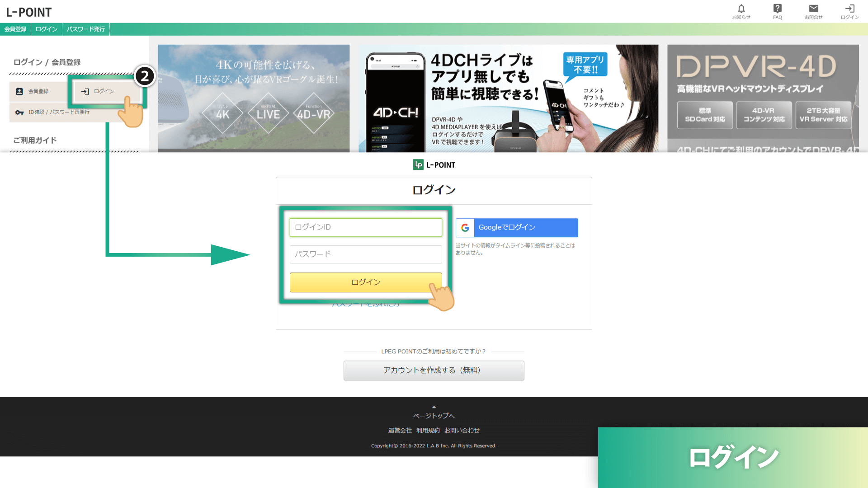Click the ログイン icon in top-right header
This screenshot has width=868, height=488.
click(x=849, y=11)
